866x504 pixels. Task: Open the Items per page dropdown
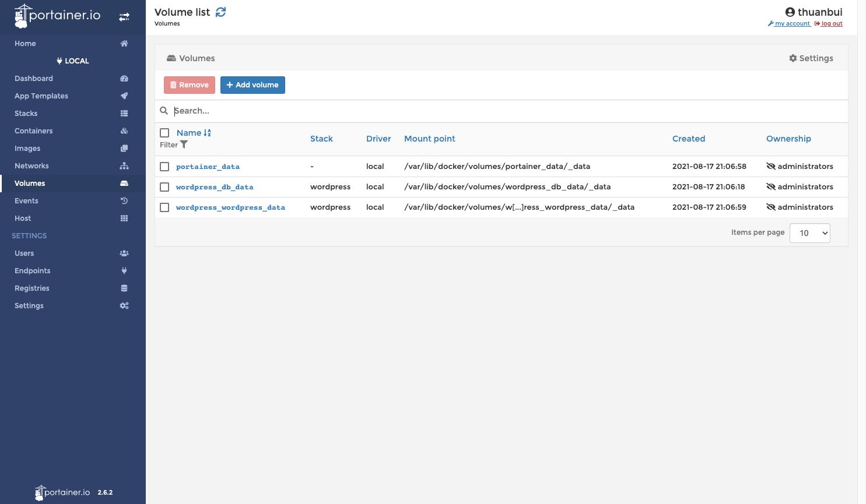(809, 233)
